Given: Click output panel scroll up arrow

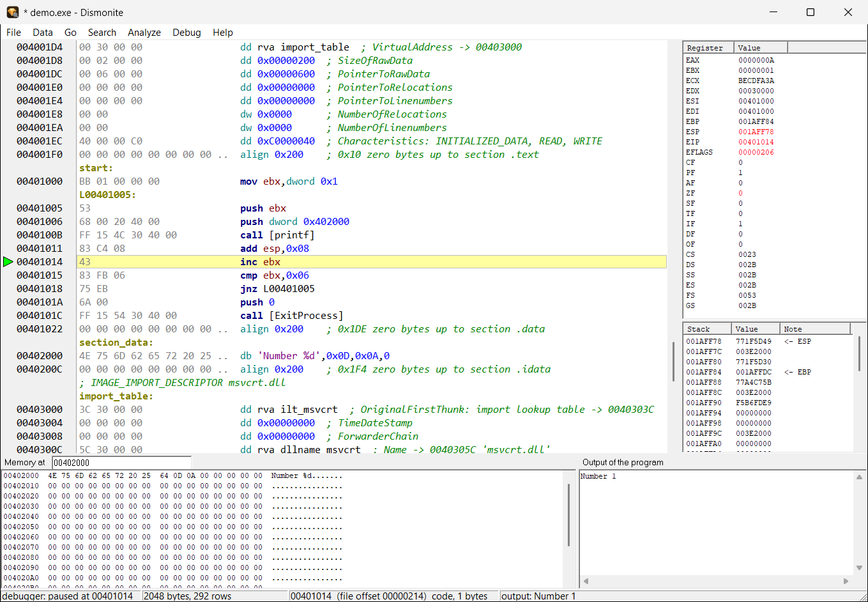Looking at the screenshot, I should point(859,477).
